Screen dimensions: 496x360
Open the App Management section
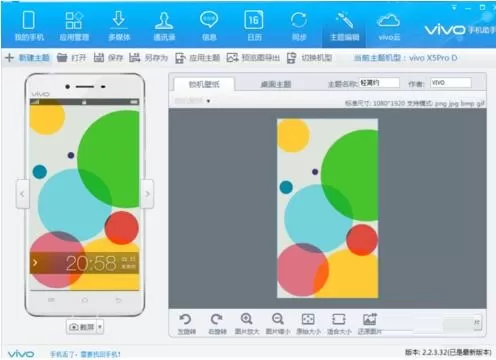(74, 26)
